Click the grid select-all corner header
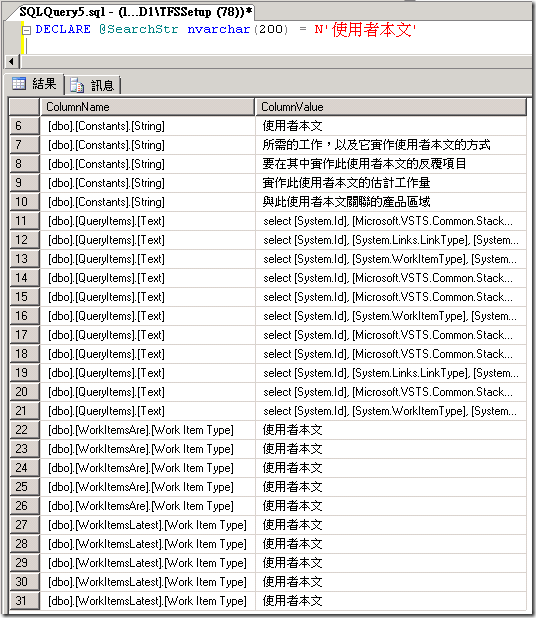The height and width of the screenshot is (618, 536). click(24, 107)
